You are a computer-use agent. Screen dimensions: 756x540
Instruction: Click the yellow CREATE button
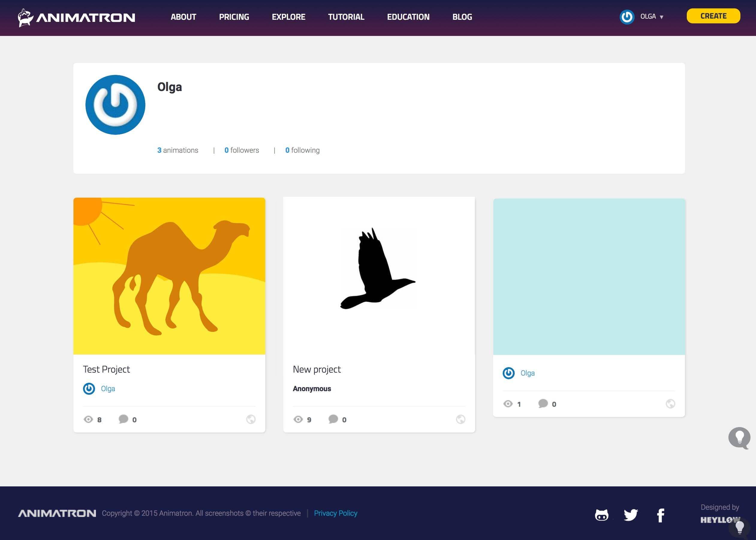pos(713,16)
